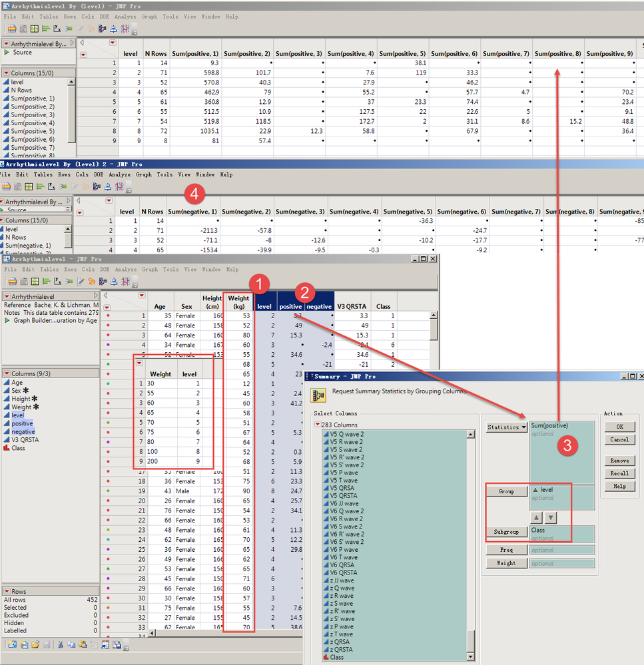The image size is (644, 665).
Task: Click the Freq optional input box
Action: [x=561, y=551]
